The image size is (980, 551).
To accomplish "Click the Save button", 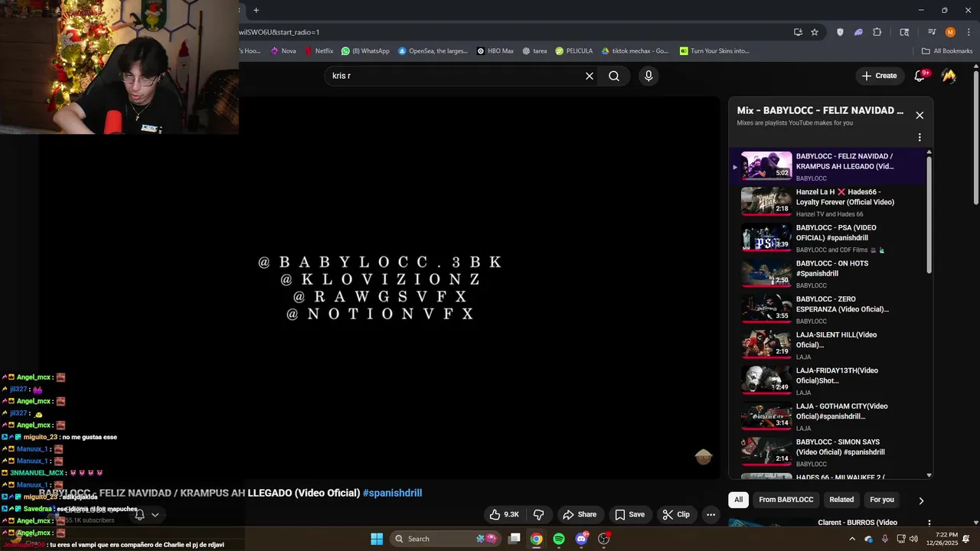I will tap(629, 514).
